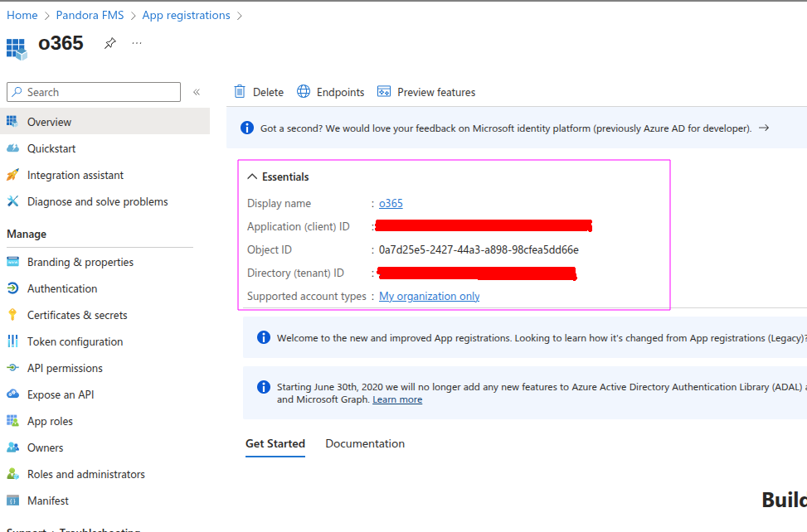The height and width of the screenshot is (532, 807).
Task: Click the Home breadcrumb link
Action: (x=22, y=16)
